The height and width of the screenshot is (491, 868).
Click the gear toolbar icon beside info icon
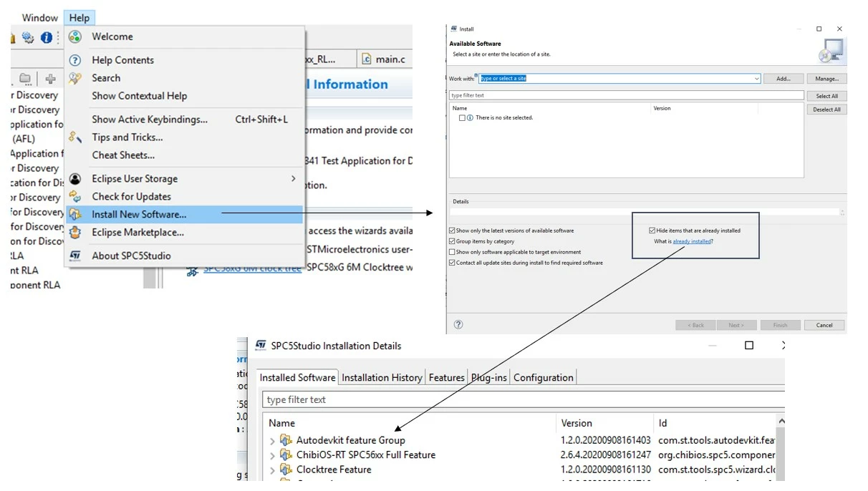point(28,37)
